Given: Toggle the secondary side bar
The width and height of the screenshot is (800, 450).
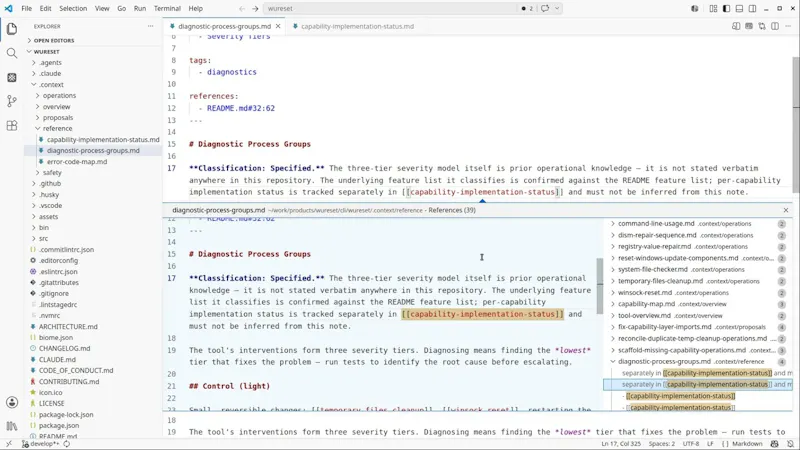Looking at the screenshot, I should click(x=753, y=8).
